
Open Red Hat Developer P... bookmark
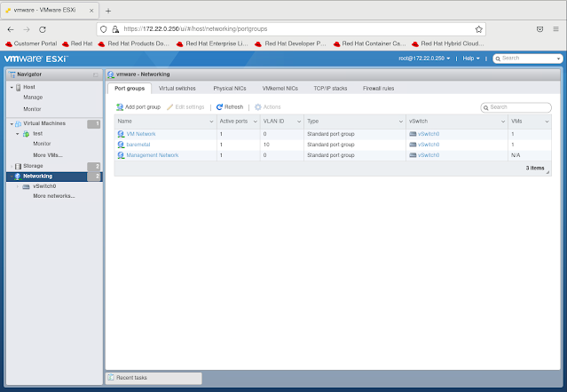click(x=290, y=43)
